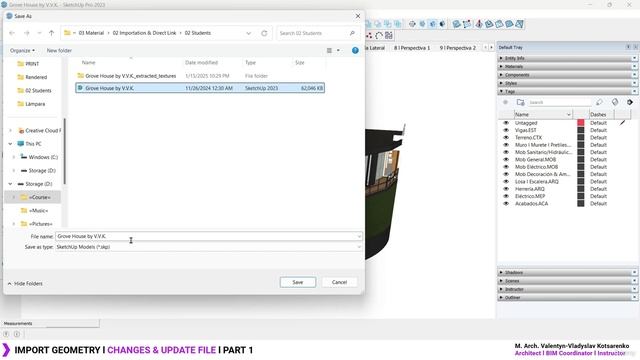Go up one folder level in Save As
The width and height of the screenshot is (640, 360).
[51, 33]
